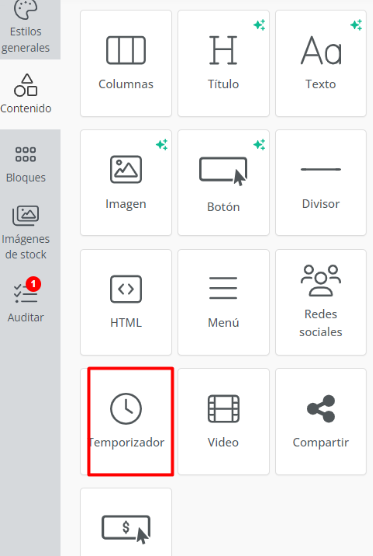Viewport: 373px width, 556px height.
Task: Insert the HTML code block
Action: (126, 302)
